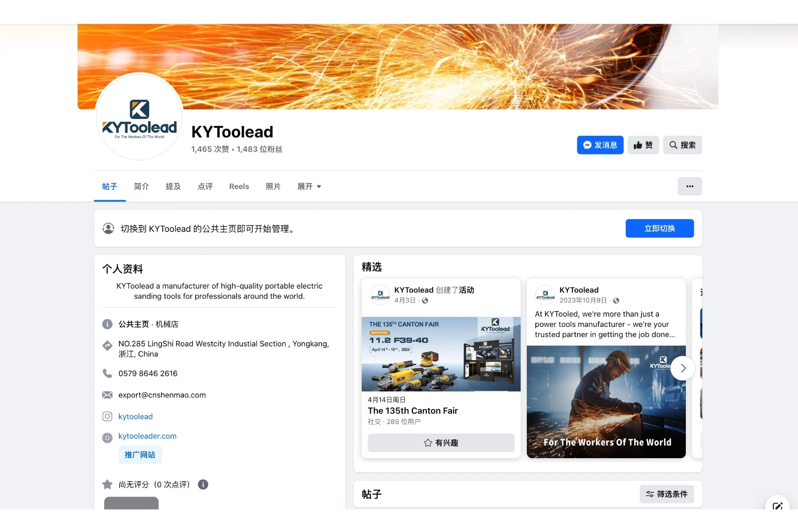Click the KYToolead 创建了活动 name link
This screenshot has width=798, height=532.
point(414,290)
